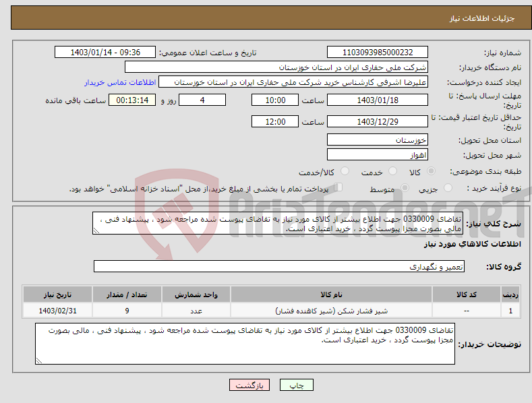Select the کالا radio button
Image resolution: width=532 pixels, height=403 pixels.
click(x=431, y=171)
